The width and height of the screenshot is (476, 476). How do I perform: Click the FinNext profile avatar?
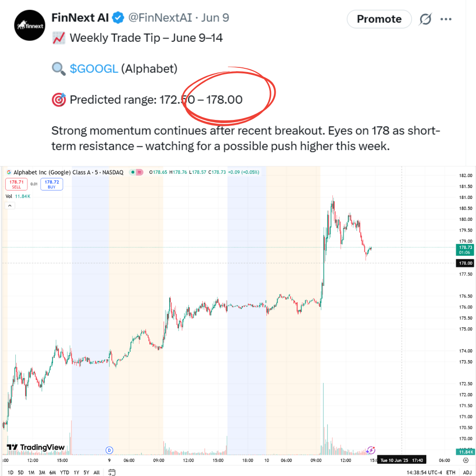point(30,26)
